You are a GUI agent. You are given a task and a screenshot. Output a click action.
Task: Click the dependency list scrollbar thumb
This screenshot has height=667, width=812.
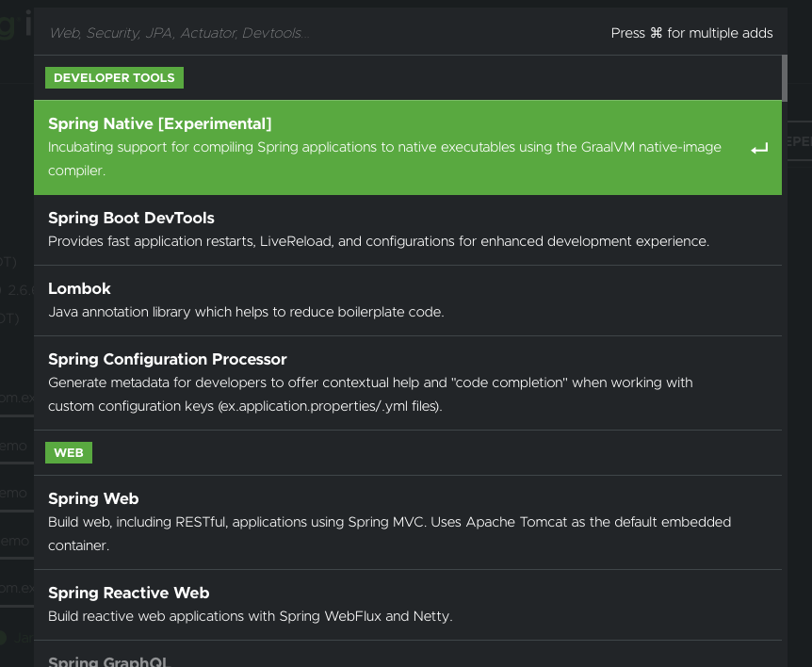[x=785, y=78]
